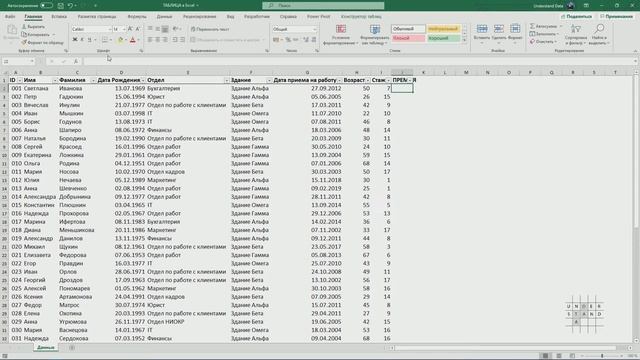Increase indent

182,40
